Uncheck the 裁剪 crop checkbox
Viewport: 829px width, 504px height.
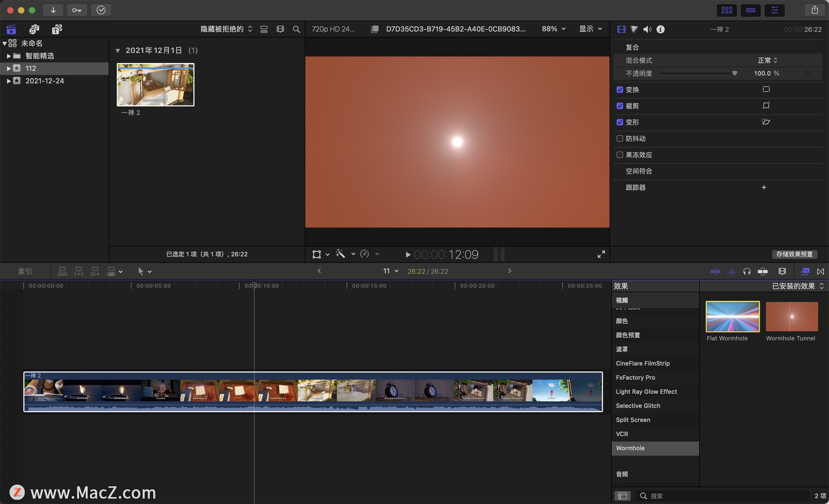(620, 106)
